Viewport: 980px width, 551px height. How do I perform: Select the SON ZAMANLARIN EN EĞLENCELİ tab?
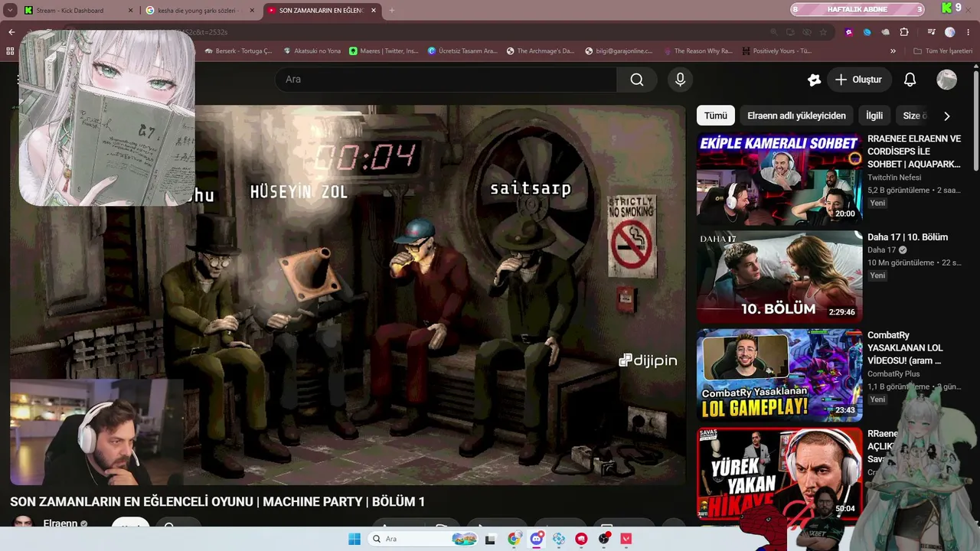click(322, 11)
